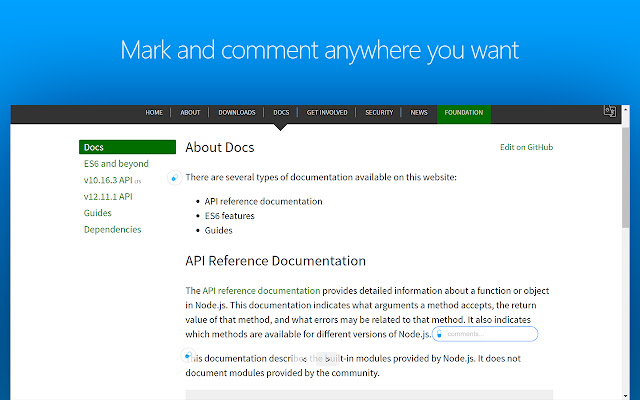Click the green FOUNDATION nav button
The width and height of the screenshot is (640, 400).
pyautogui.click(x=464, y=113)
